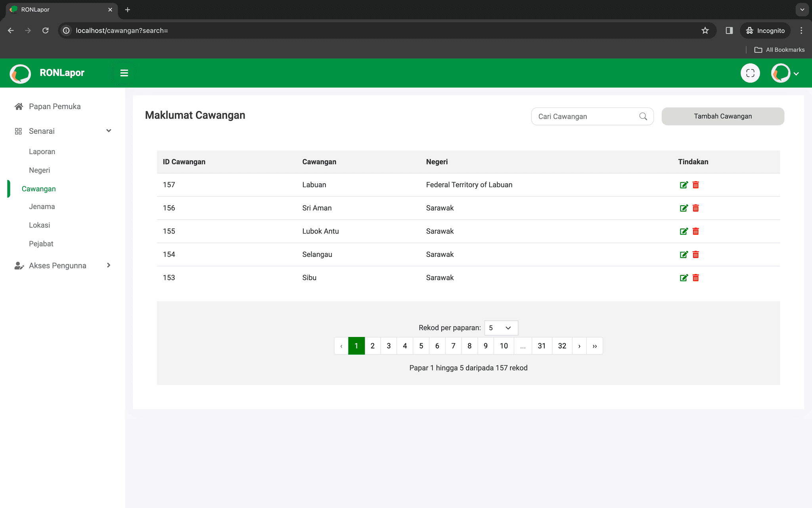
Task: Edit the Sibu branch
Action: click(684, 278)
